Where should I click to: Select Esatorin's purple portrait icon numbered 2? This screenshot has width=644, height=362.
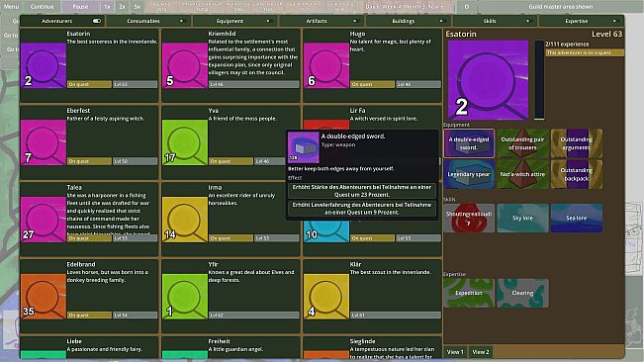tap(44, 65)
